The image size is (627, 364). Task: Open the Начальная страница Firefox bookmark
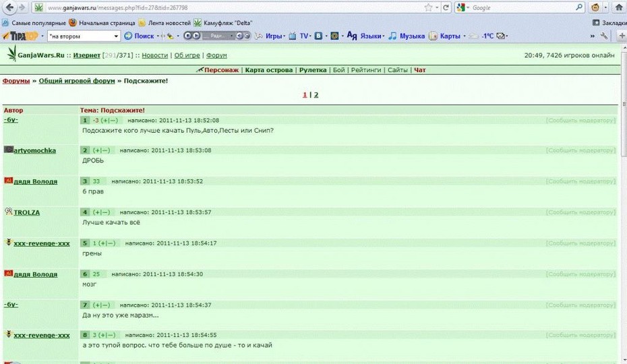pyautogui.click(x=102, y=23)
